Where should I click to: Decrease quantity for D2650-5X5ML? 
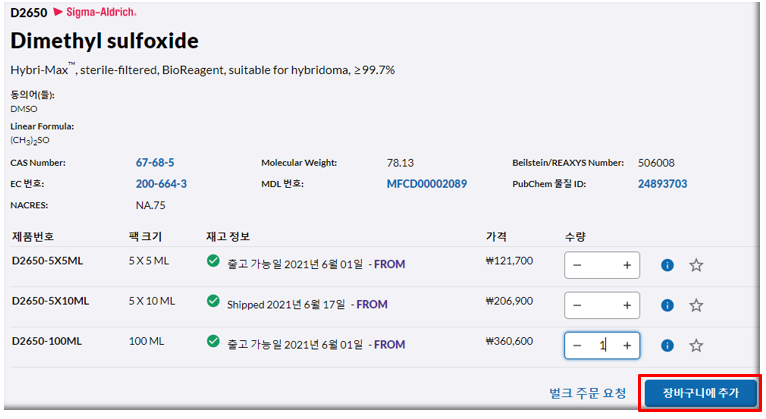click(x=577, y=265)
